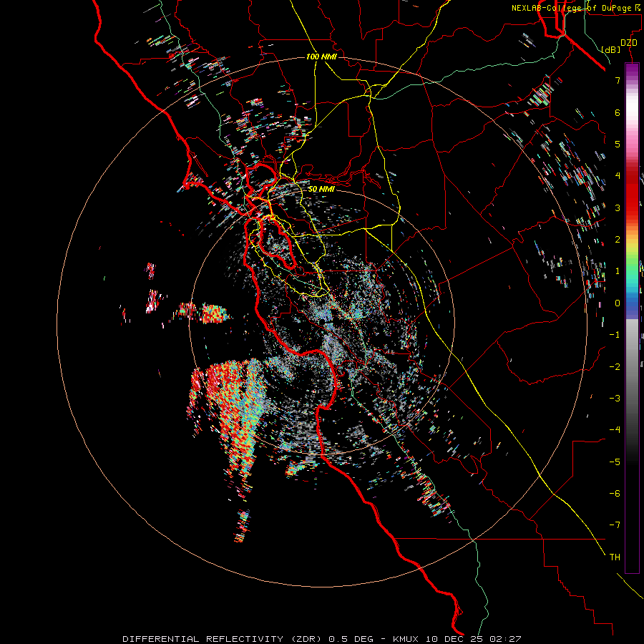The height and width of the screenshot is (644, 644).
Task: Click the 0 dB scale label
Action: tap(618, 303)
